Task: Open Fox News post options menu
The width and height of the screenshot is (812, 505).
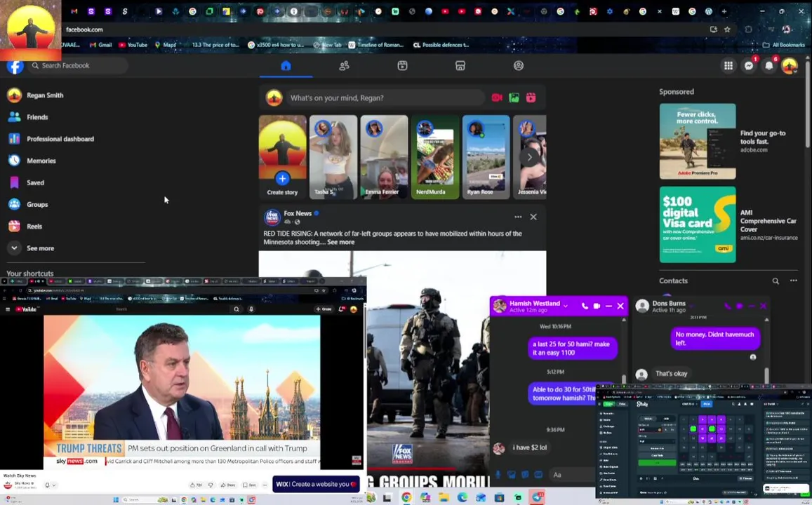Action: (518, 217)
